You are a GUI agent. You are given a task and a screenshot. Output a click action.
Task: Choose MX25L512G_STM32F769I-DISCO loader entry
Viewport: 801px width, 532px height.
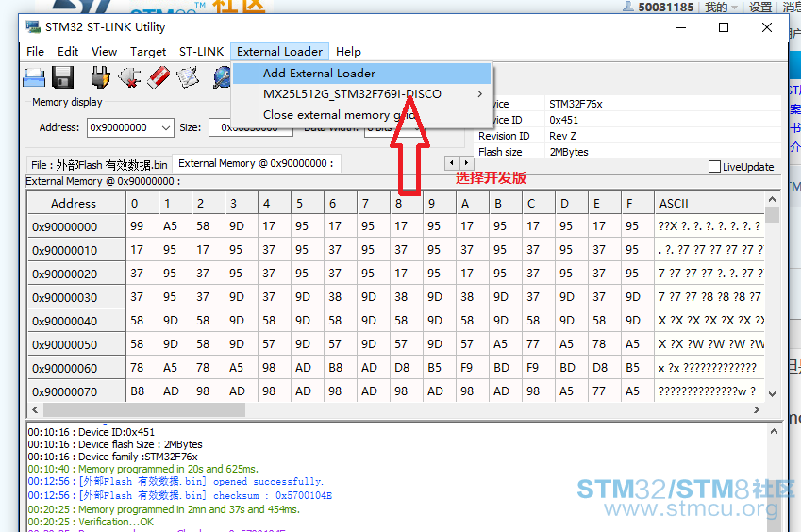click(361, 94)
